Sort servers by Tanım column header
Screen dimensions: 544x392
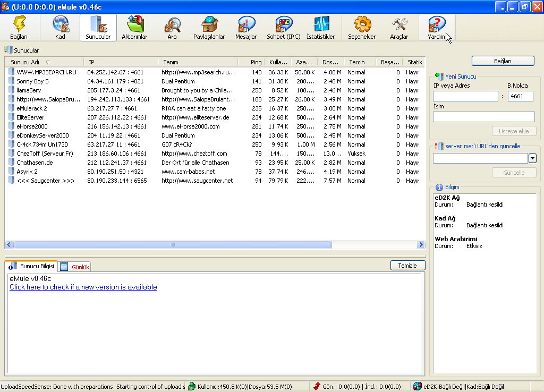tap(198, 62)
